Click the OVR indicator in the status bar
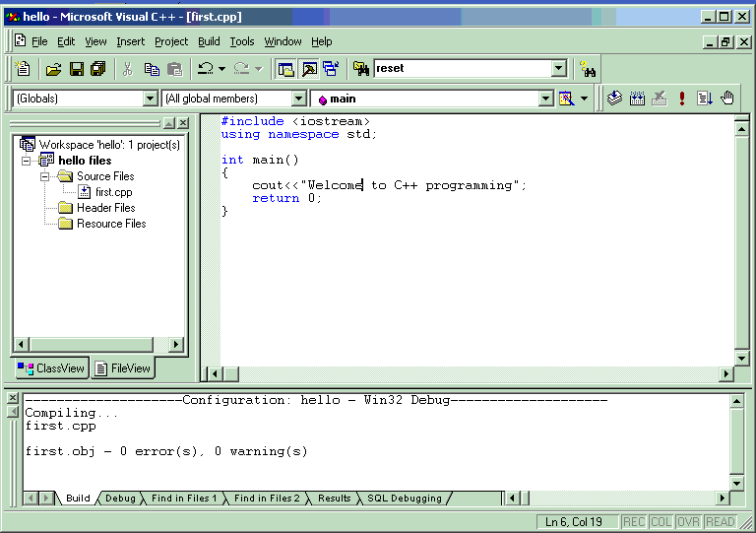This screenshot has width=756, height=533. click(x=687, y=522)
